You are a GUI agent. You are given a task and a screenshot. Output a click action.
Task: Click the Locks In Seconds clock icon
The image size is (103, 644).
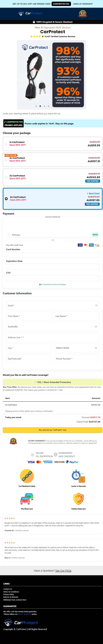tap(78, 476)
